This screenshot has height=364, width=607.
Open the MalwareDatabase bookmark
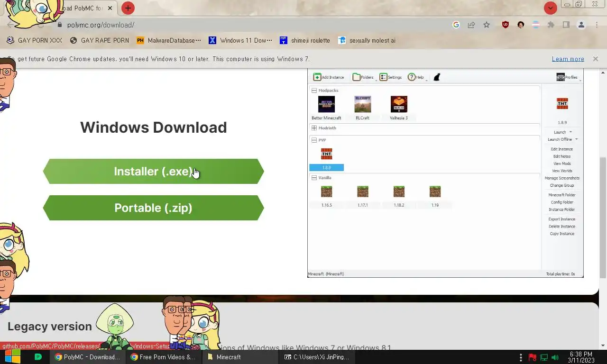[169, 40]
